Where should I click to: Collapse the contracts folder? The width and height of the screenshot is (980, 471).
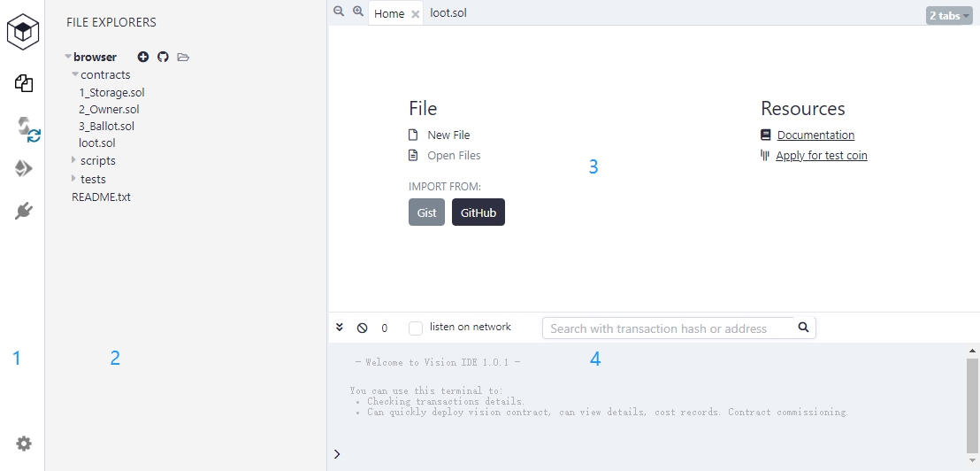(76, 75)
